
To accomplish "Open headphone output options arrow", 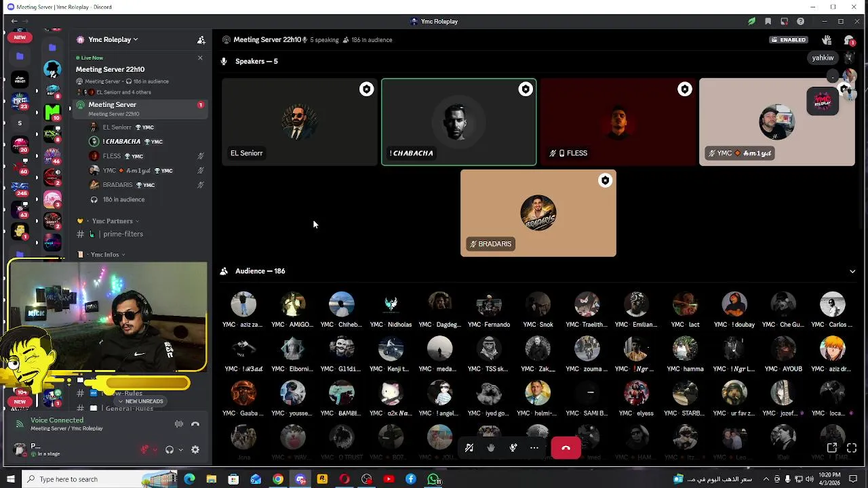I will click(180, 450).
